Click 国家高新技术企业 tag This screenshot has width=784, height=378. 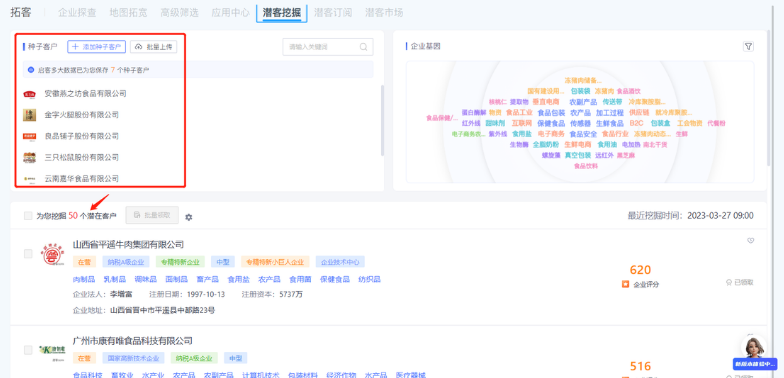pos(133,358)
